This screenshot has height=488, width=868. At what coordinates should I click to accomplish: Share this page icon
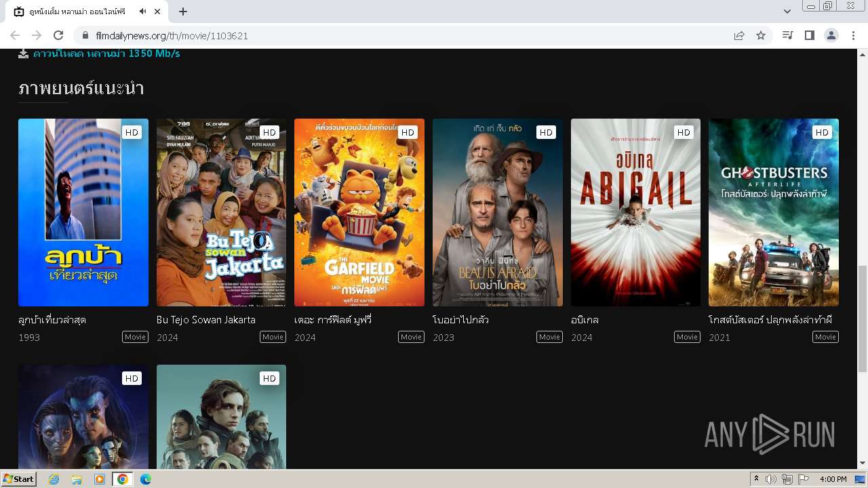point(739,35)
